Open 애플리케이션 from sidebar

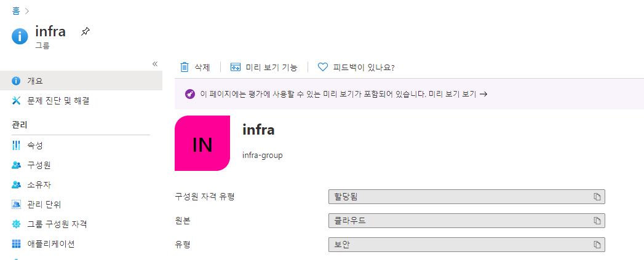point(81,244)
